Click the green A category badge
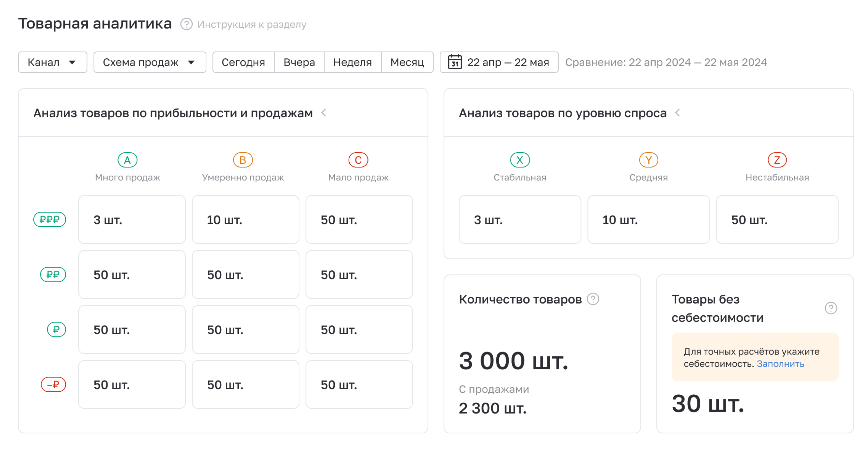Screen dimensions: 868x469 [127, 160]
